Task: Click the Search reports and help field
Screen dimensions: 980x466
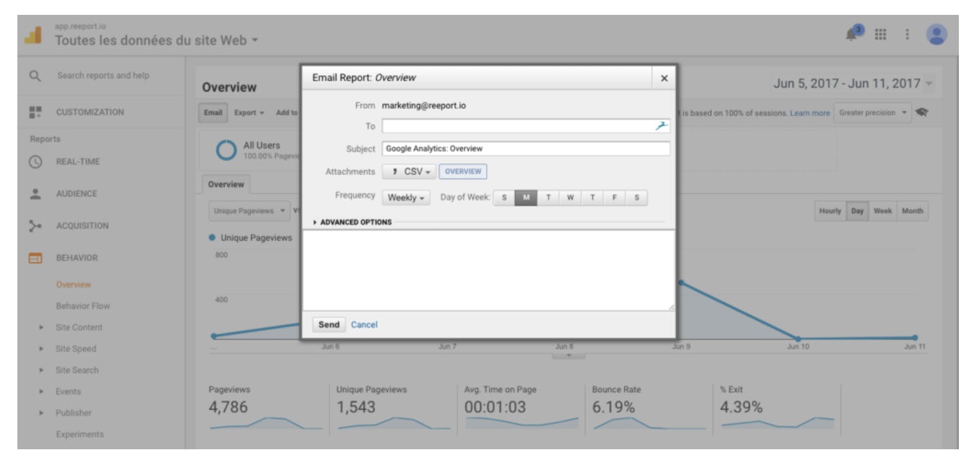Action: [104, 76]
